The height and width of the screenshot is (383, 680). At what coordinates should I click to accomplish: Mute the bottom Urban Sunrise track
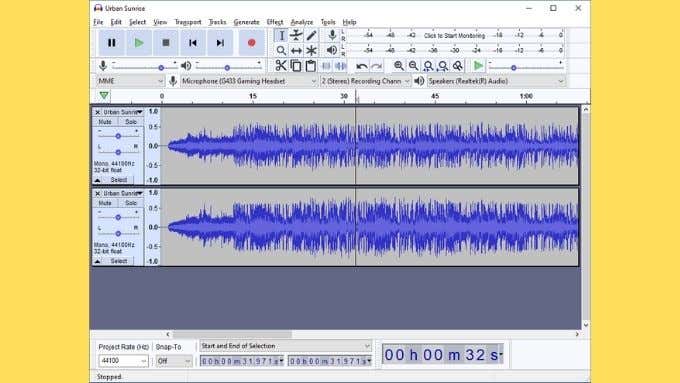pyautogui.click(x=105, y=203)
